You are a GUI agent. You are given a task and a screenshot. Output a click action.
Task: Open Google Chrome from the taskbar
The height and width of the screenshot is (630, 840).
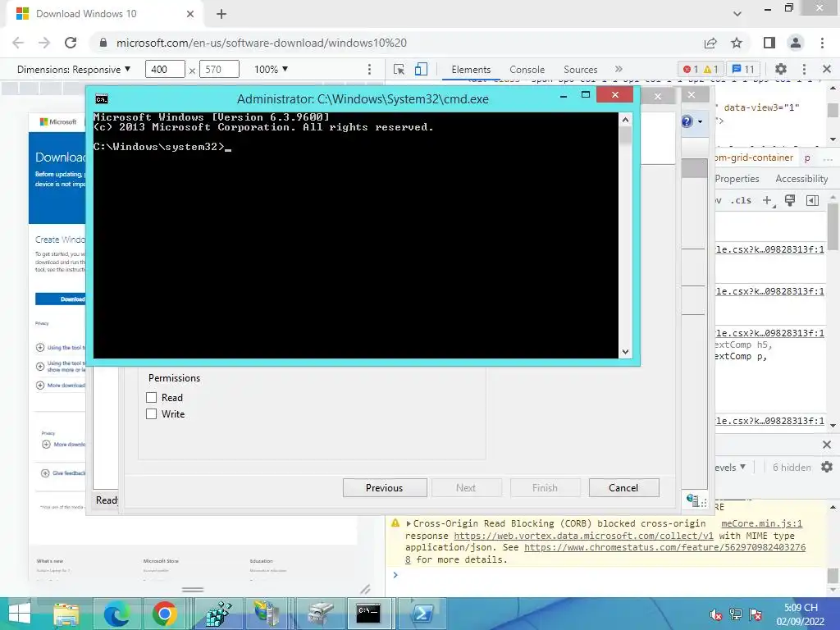pos(165,614)
